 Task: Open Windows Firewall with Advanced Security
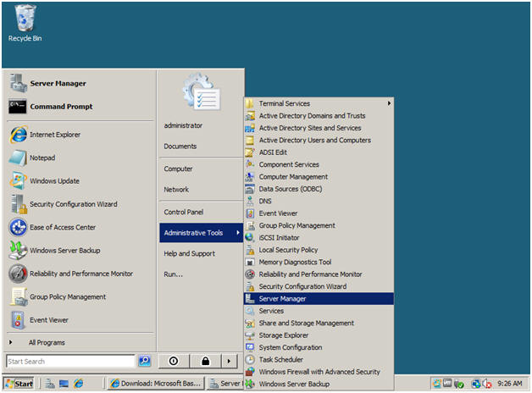pos(319,372)
